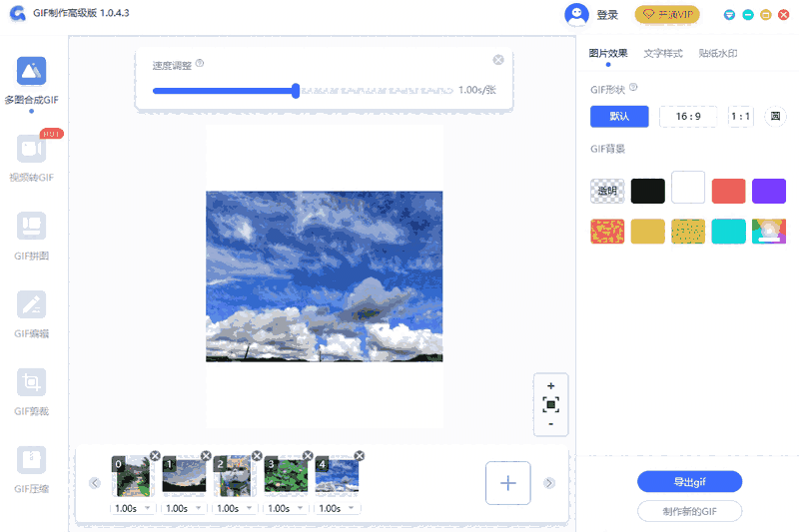Open frame 3 duration dropdown

tap(286, 508)
